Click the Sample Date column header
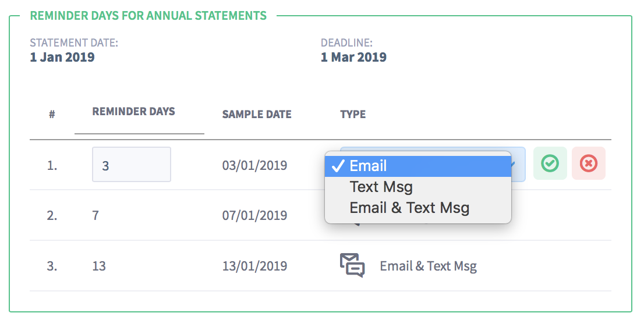The width and height of the screenshot is (644, 320). [x=257, y=115]
